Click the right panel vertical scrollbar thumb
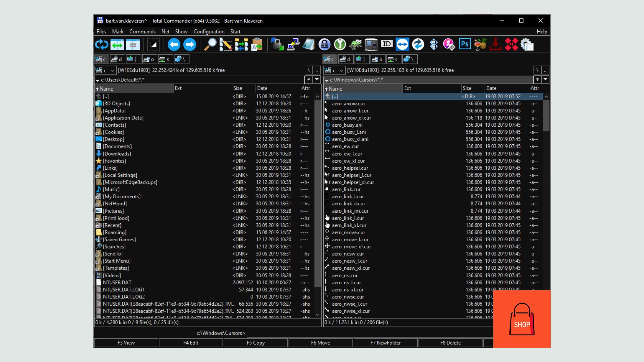The image size is (644, 362). point(546,116)
